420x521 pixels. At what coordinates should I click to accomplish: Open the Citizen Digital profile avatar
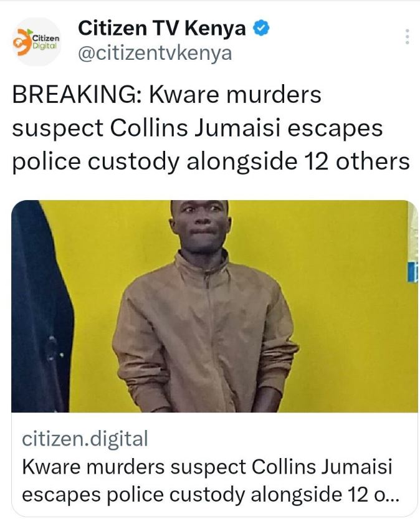(x=37, y=42)
